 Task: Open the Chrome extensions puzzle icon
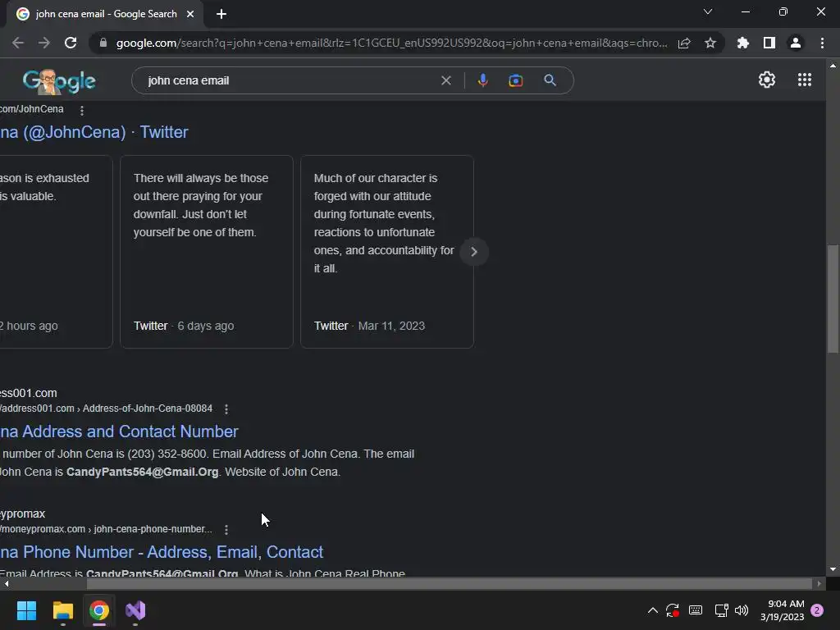click(743, 43)
